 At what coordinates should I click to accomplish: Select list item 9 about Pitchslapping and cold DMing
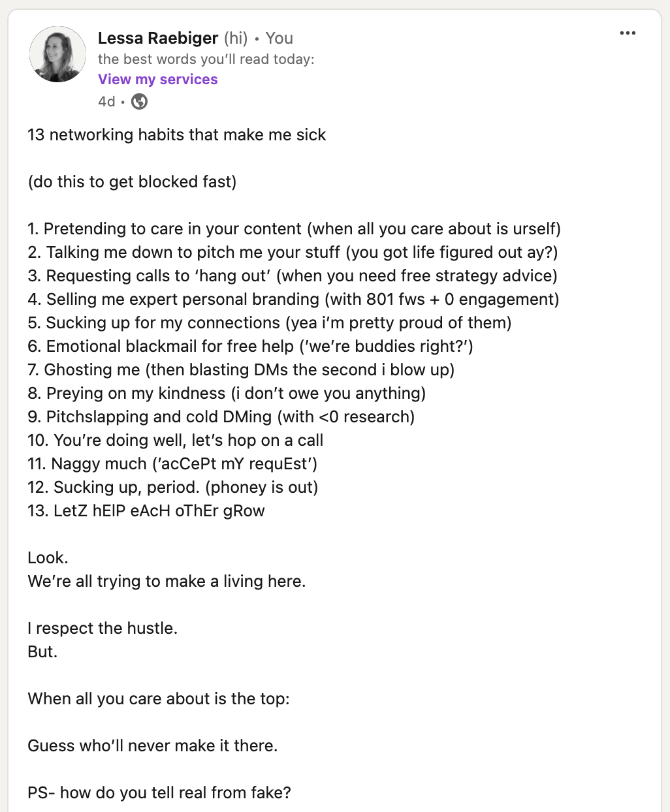[221, 416]
